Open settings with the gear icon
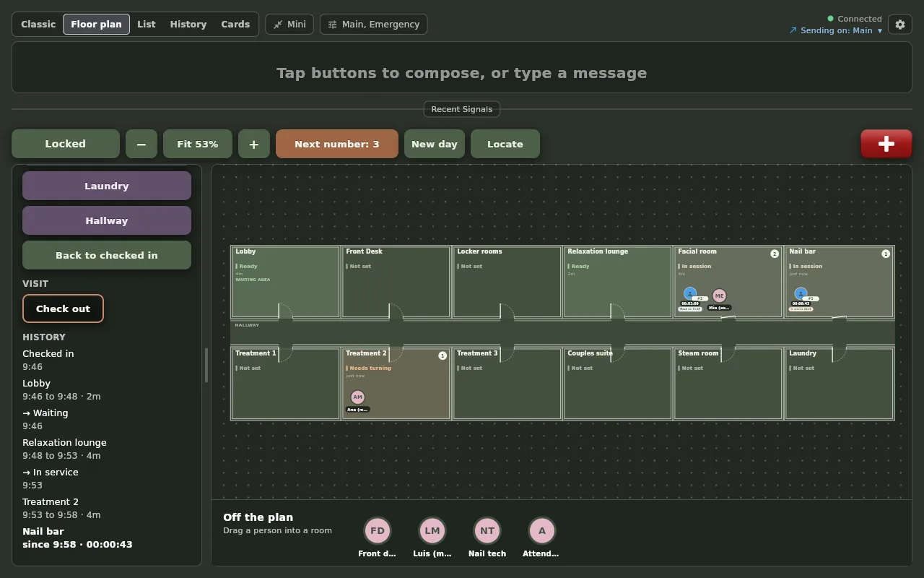This screenshot has height=578, width=924. pos(900,25)
